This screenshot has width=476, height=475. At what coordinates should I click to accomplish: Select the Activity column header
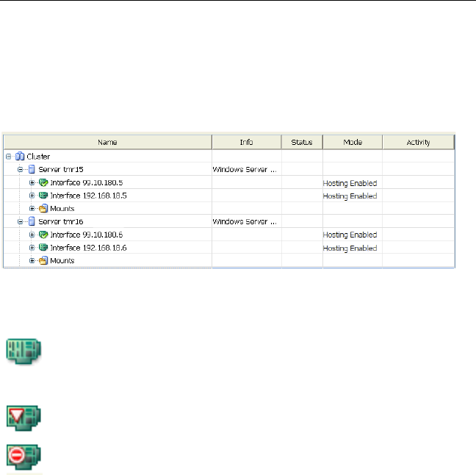click(x=418, y=142)
